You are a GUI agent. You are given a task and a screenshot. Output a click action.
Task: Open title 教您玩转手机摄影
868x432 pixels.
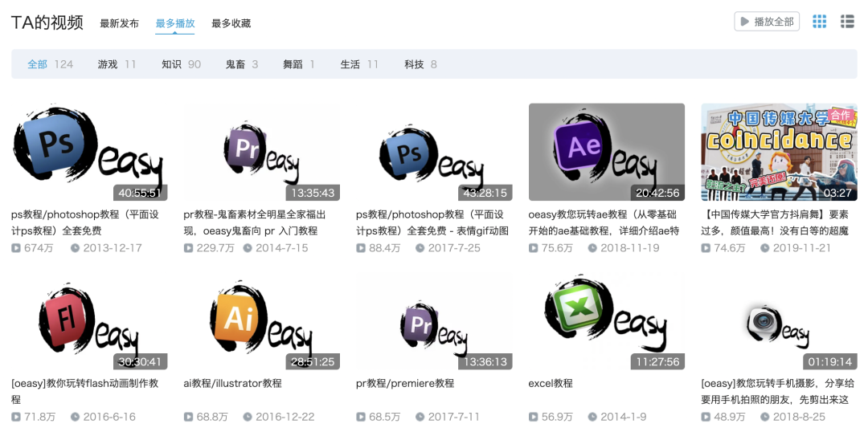point(778,391)
